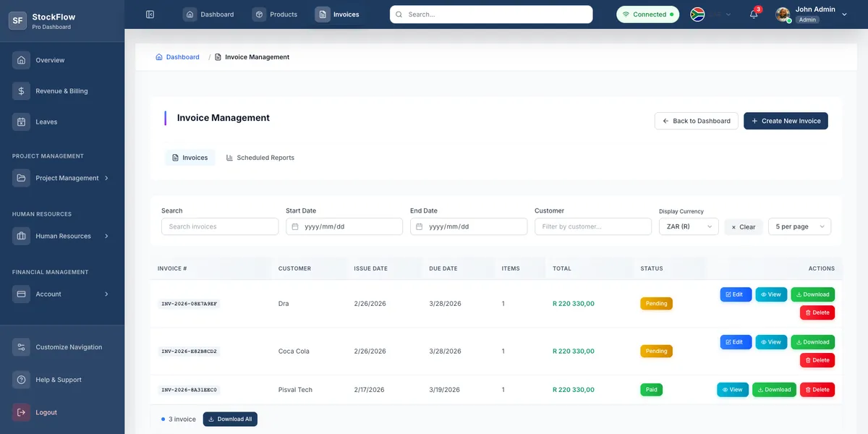Viewport: 868px width, 434px height.
Task: Open the Human Resources briefcase icon
Action: point(22,235)
